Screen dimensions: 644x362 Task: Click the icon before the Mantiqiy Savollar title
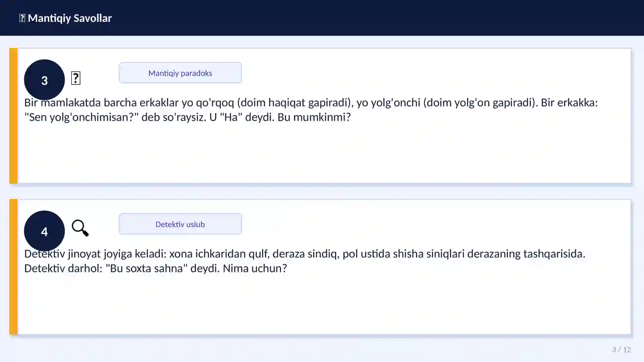pos(22,18)
